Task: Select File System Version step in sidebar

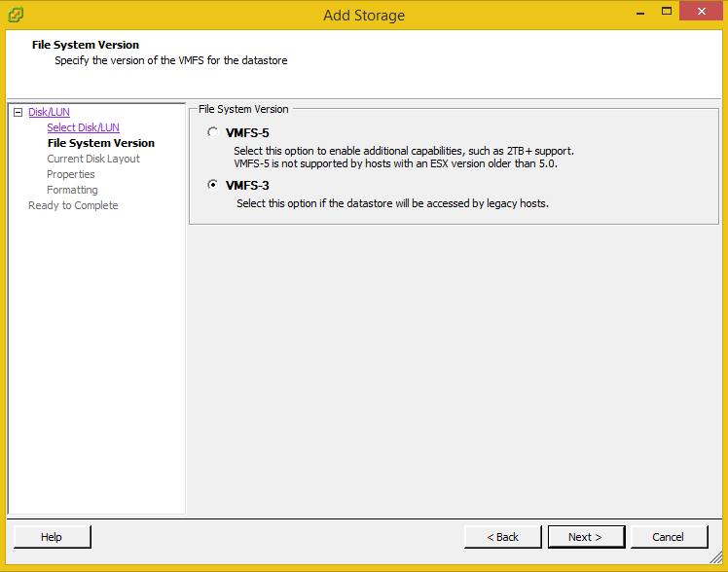Action: 100,143
